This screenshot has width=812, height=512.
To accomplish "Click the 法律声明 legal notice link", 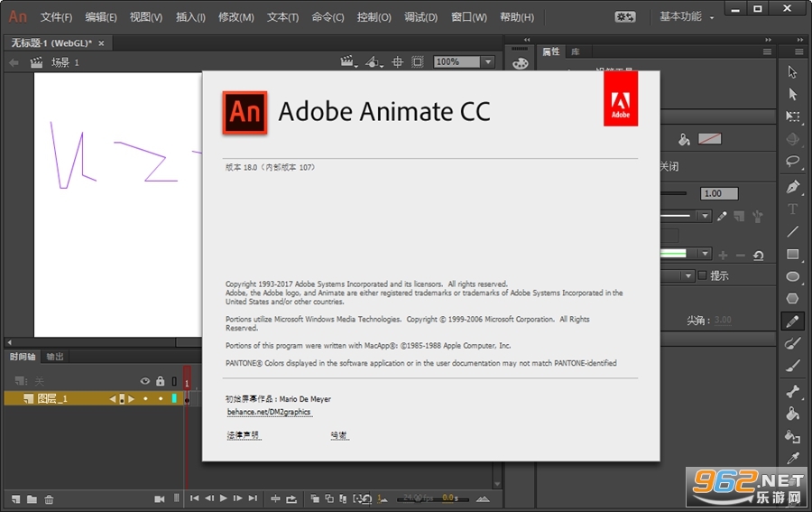I will click(x=244, y=434).
